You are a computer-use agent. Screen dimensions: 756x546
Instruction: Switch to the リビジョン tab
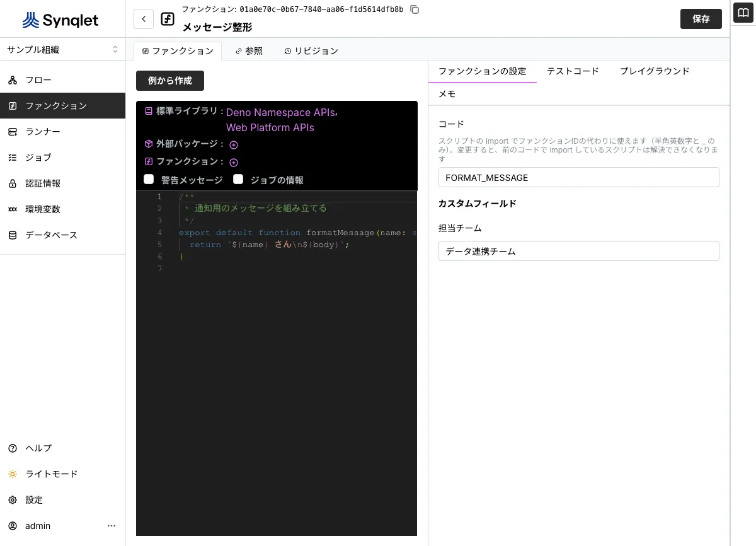[311, 51]
